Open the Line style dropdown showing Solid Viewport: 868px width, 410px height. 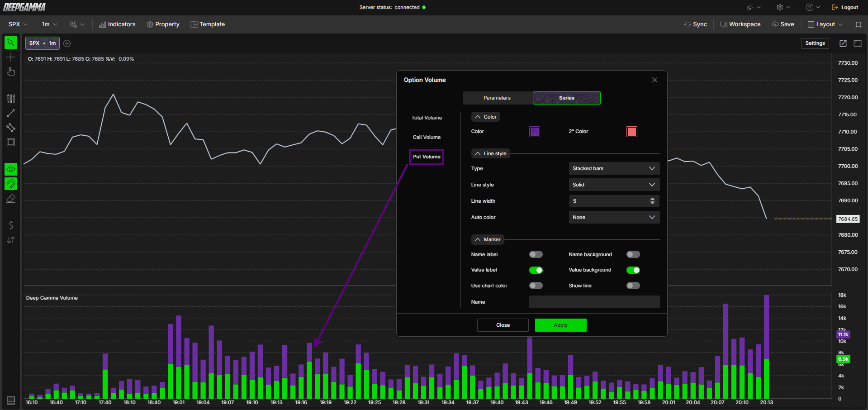tap(614, 185)
